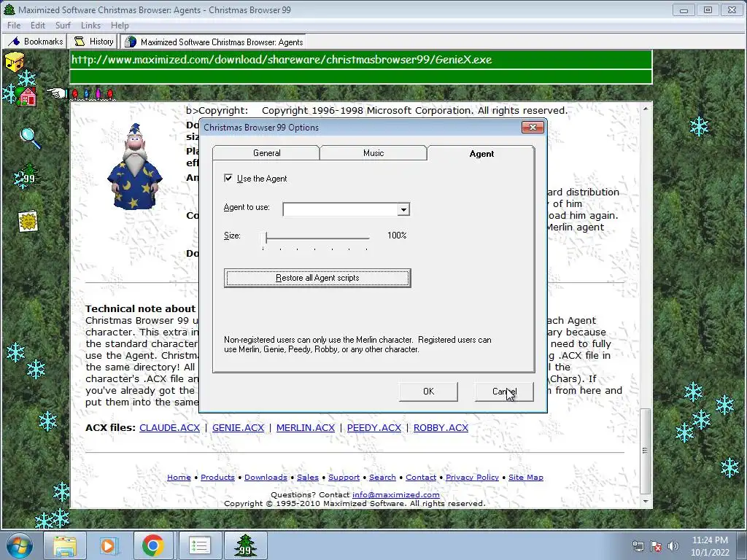Follow the Search footer link
The width and height of the screenshot is (747, 560).
[382, 477]
